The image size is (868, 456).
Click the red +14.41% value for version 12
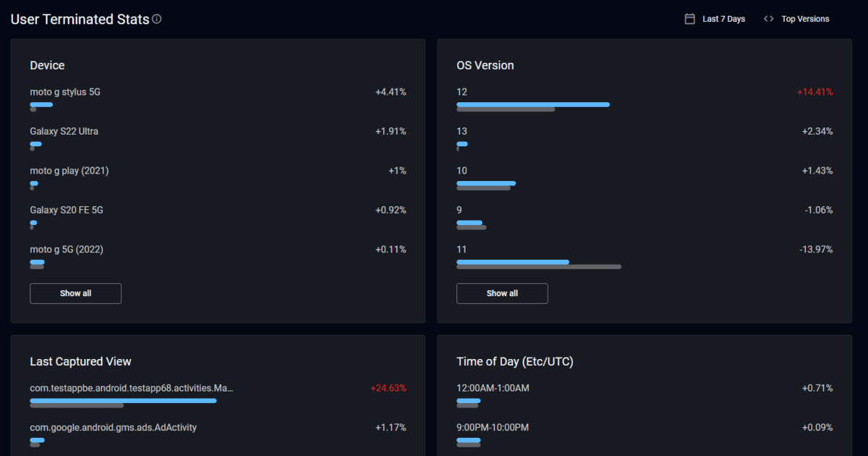click(x=815, y=92)
